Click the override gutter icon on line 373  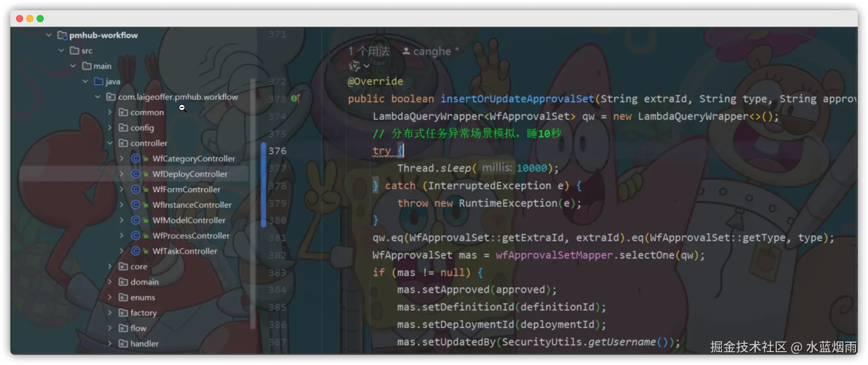point(296,98)
